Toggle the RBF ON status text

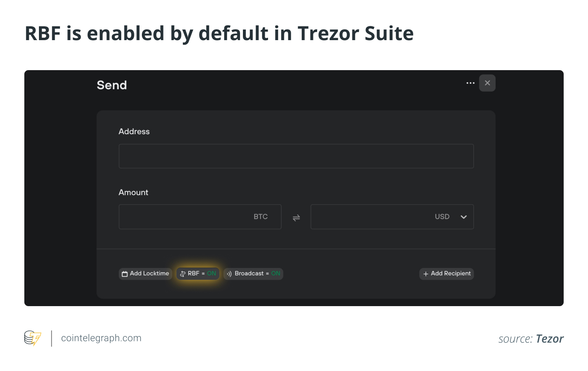(211, 274)
